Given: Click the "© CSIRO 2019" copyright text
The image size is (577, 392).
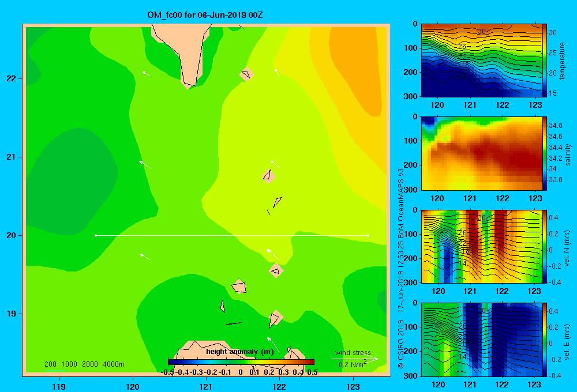Looking at the screenshot, I should (x=401, y=345).
